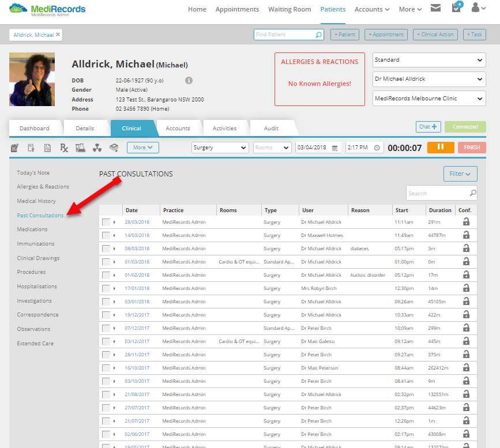The image size is (500, 448).
Task: Start a Chat with the plus button
Action: tap(428, 127)
